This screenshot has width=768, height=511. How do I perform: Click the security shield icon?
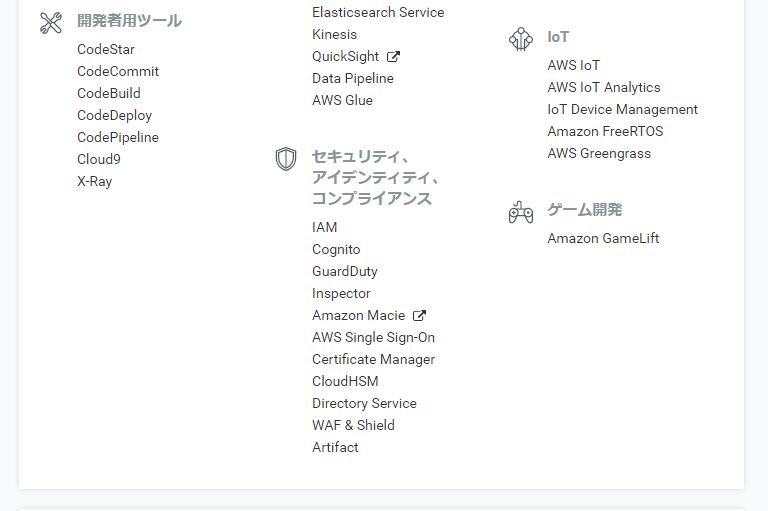[x=286, y=159]
